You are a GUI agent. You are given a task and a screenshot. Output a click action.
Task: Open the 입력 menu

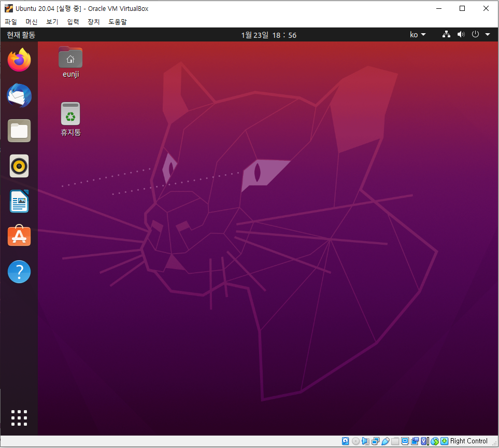[73, 22]
